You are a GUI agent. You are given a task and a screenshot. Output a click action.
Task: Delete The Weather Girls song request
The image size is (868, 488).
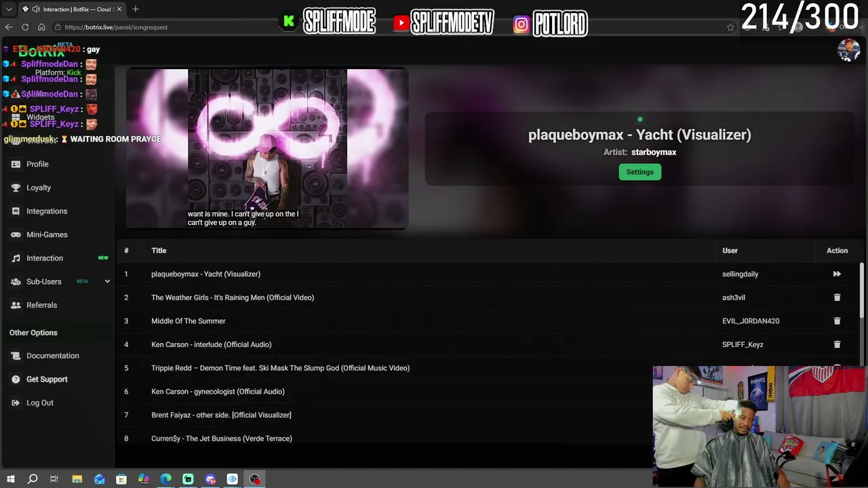click(x=837, y=298)
